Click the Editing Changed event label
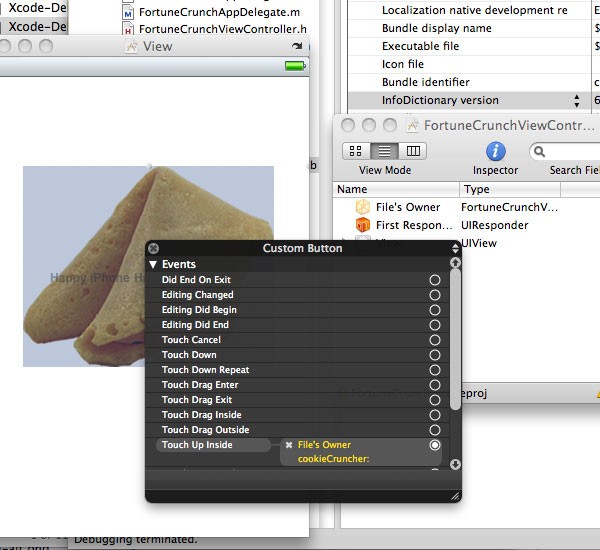This screenshot has width=600, height=550. [197, 295]
